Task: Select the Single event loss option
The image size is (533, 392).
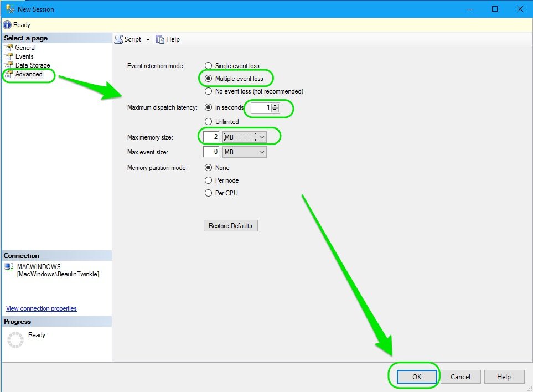Action: coord(208,65)
